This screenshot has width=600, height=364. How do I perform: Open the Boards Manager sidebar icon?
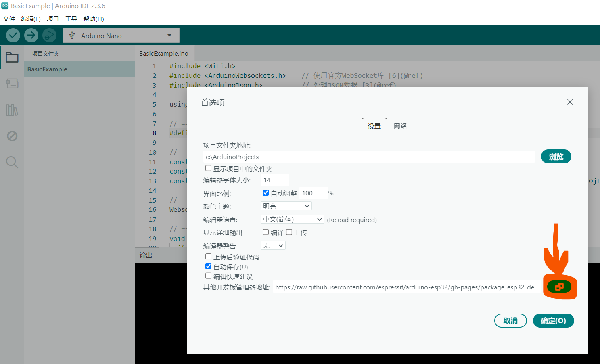pyautogui.click(x=12, y=84)
